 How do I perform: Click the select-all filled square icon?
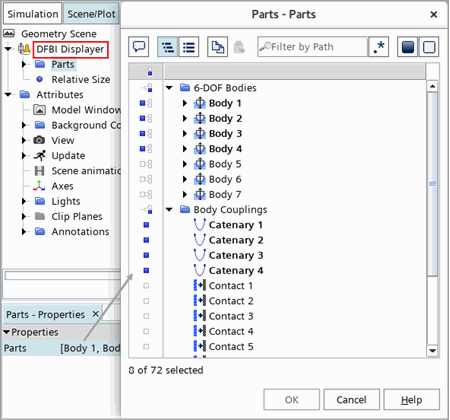408,47
